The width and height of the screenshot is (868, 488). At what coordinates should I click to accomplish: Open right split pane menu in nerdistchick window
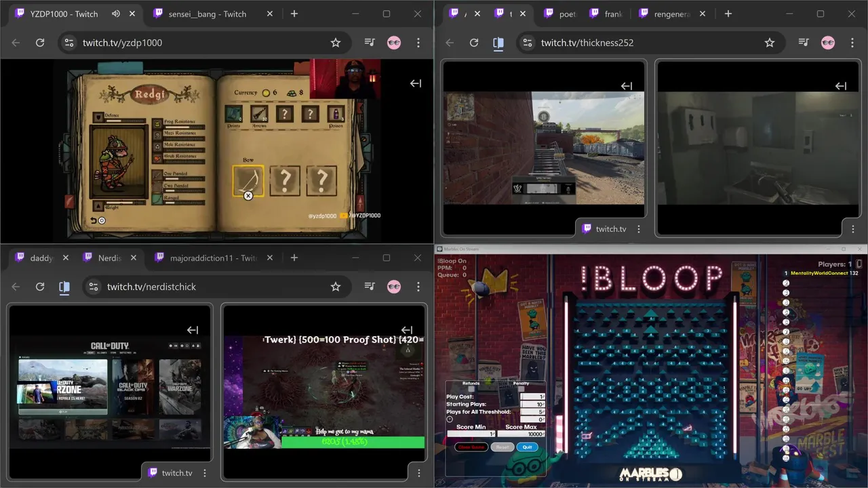tap(419, 473)
